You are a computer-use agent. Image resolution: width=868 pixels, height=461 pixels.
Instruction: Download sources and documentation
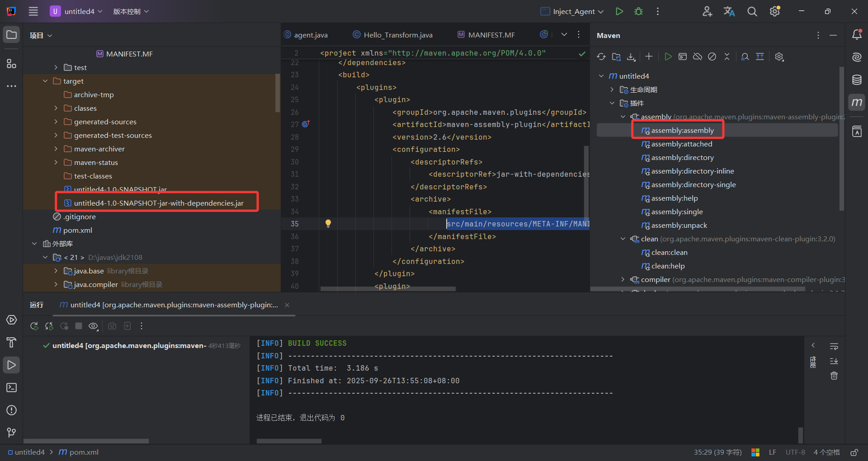631,56
